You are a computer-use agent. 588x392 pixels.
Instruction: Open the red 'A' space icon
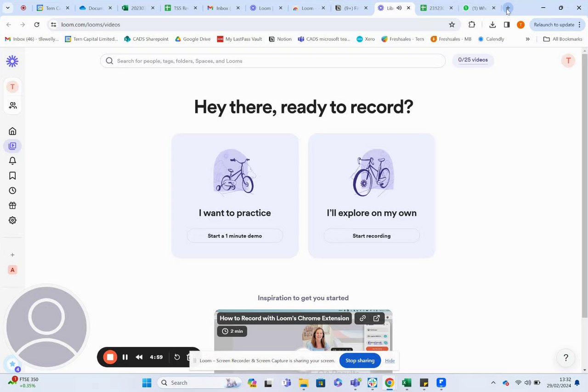point(12,270)
